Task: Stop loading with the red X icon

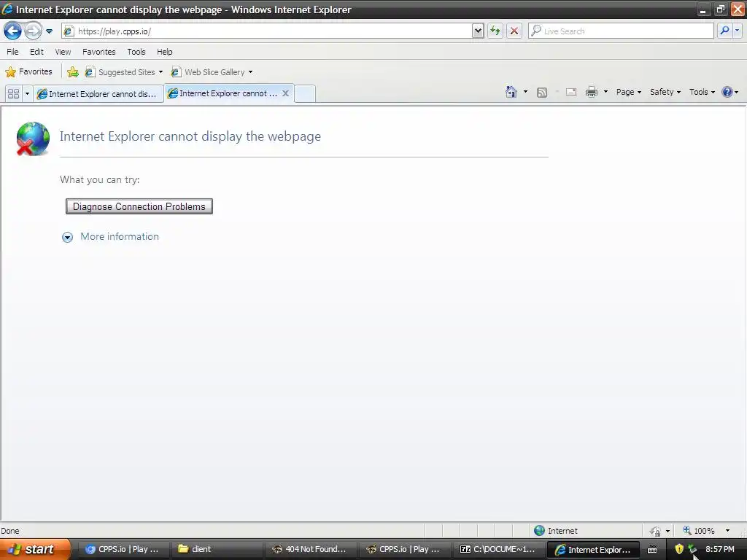Action: tap(514, 31)
